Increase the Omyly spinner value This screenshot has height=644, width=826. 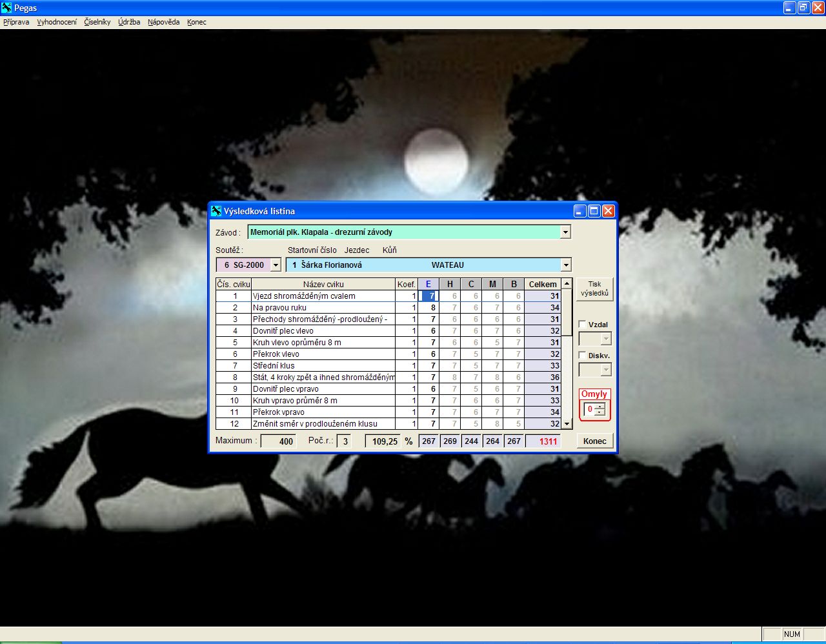click(600, 407)
